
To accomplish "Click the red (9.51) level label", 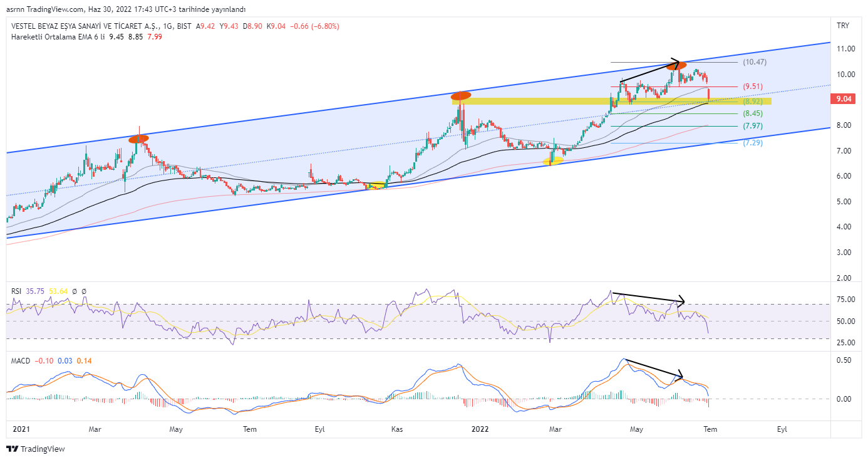I will 753,86.
